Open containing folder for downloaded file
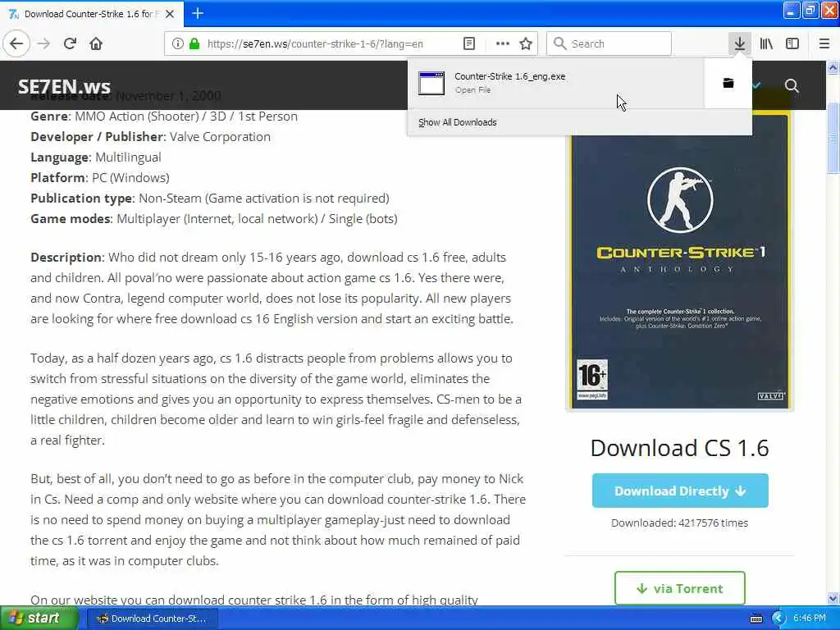Image resolution: width=840 pixels, height=630 pixels. pos(728,83)
